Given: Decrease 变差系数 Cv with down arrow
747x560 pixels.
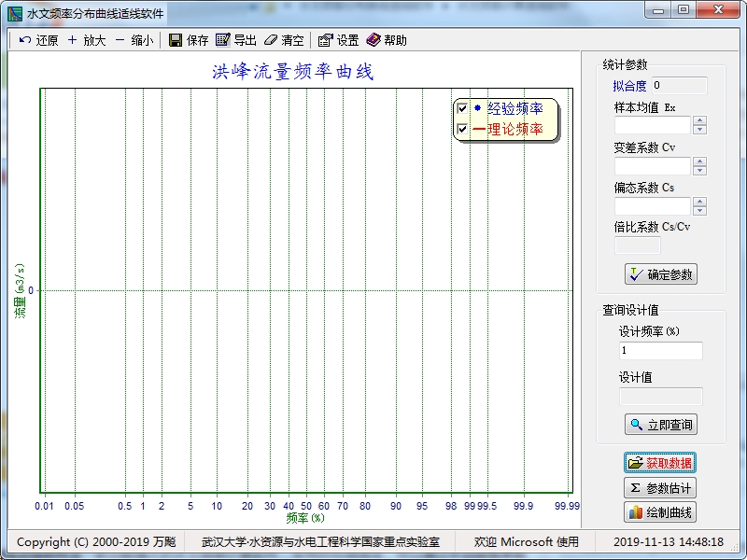Looking at the screenshot, I should point(699,171).
